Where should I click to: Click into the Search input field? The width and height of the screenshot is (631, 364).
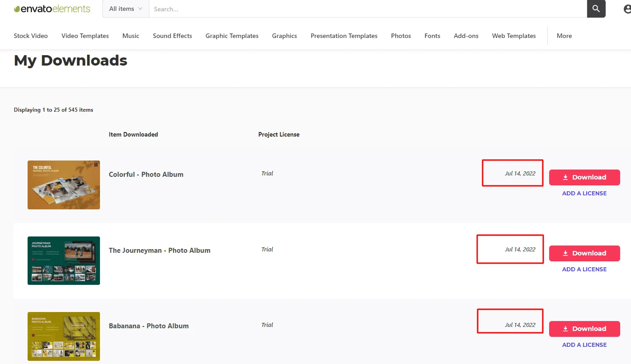click(x=368, y=9)
